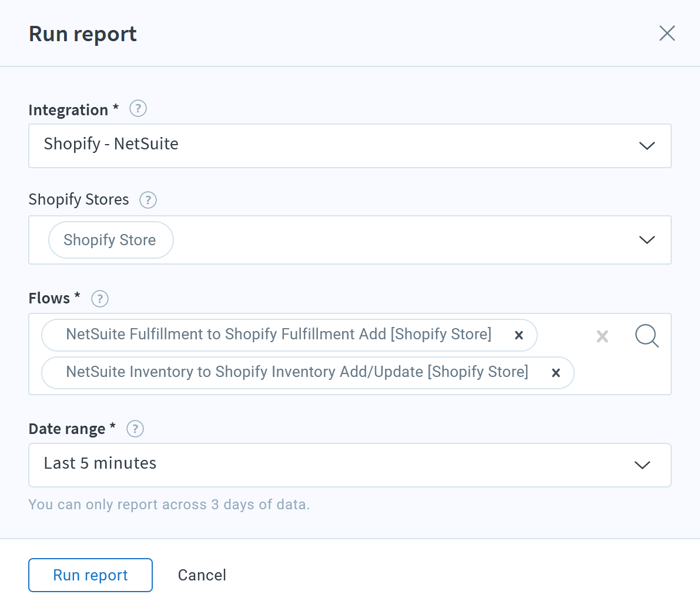700x611 pixels.
Task: Remove NetSuite Inventory to Shopify Inventory flow
Action: [556, 372]
